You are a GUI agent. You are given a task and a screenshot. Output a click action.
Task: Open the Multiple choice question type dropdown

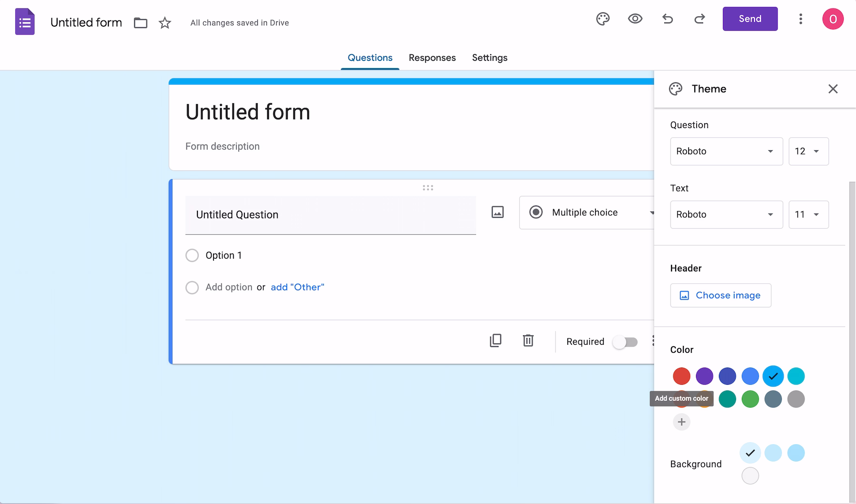point(590,213)
